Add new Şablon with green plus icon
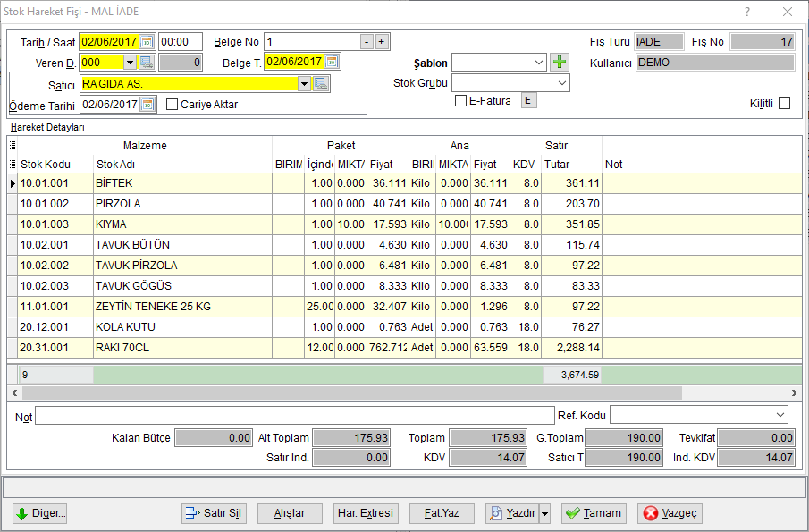Viewport: 809px width, 532px height. [x=560, y=63]
